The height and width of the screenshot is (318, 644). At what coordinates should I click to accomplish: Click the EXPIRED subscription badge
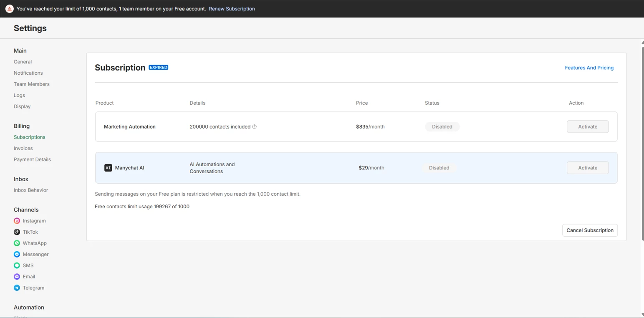pos(159,68)
